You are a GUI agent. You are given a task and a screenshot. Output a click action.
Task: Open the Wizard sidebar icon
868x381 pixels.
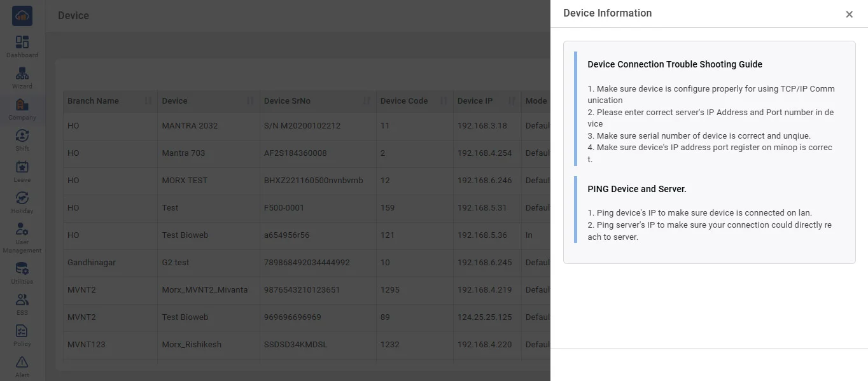[22, 74]
